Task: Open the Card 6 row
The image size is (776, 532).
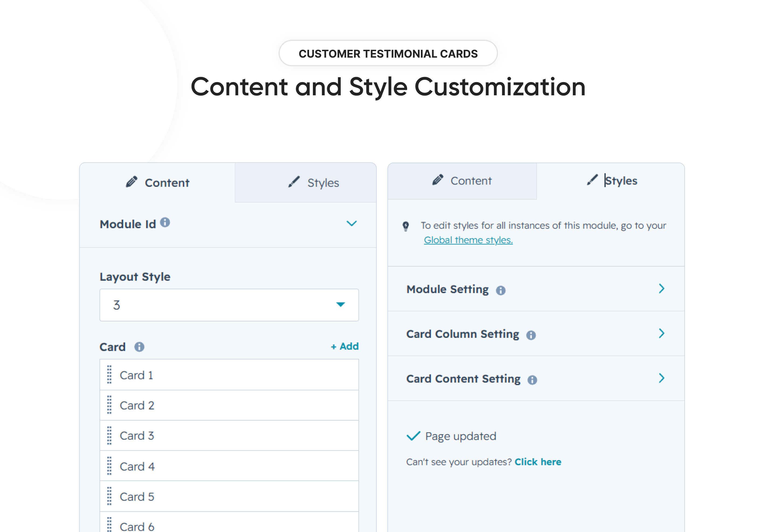Action: click(x=229, y=522)
